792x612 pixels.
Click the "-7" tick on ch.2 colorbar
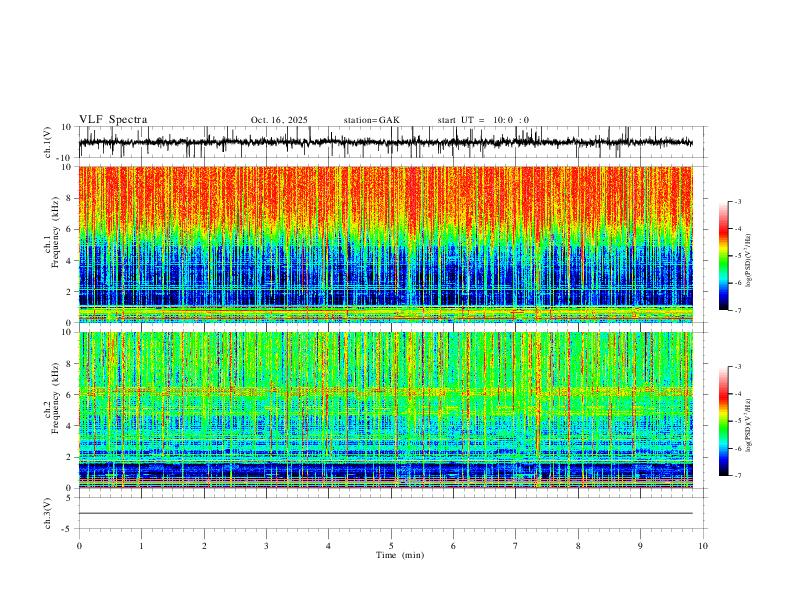(x=737, y=476)
